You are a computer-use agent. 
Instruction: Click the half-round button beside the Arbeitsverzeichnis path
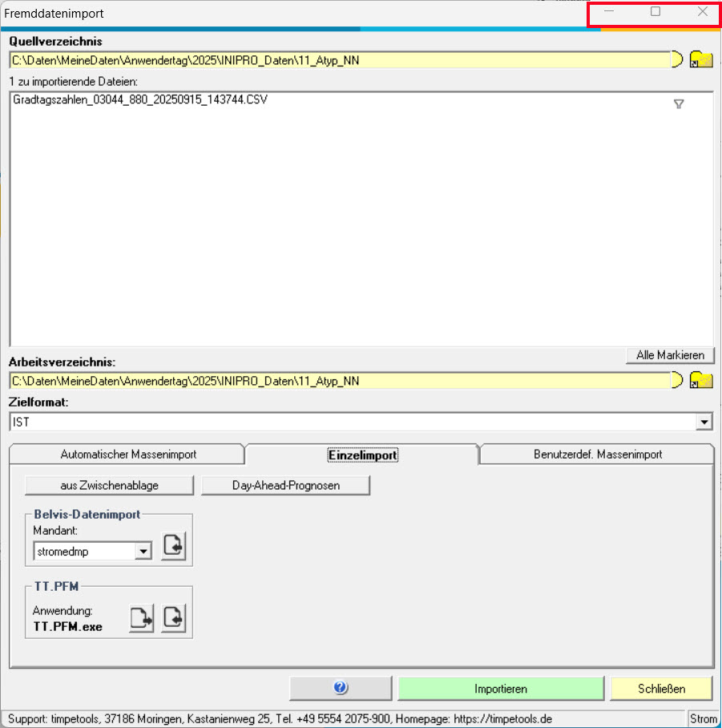click(x=677, y=380)
